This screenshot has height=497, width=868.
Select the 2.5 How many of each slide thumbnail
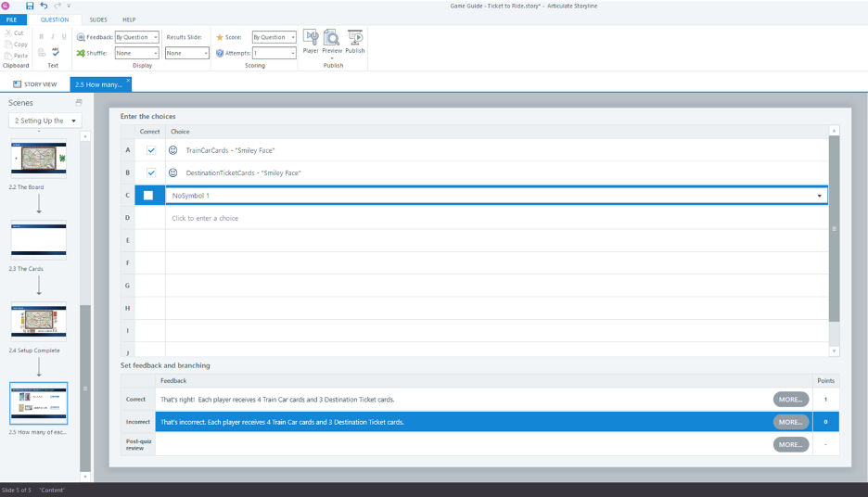tap(39, 403)
